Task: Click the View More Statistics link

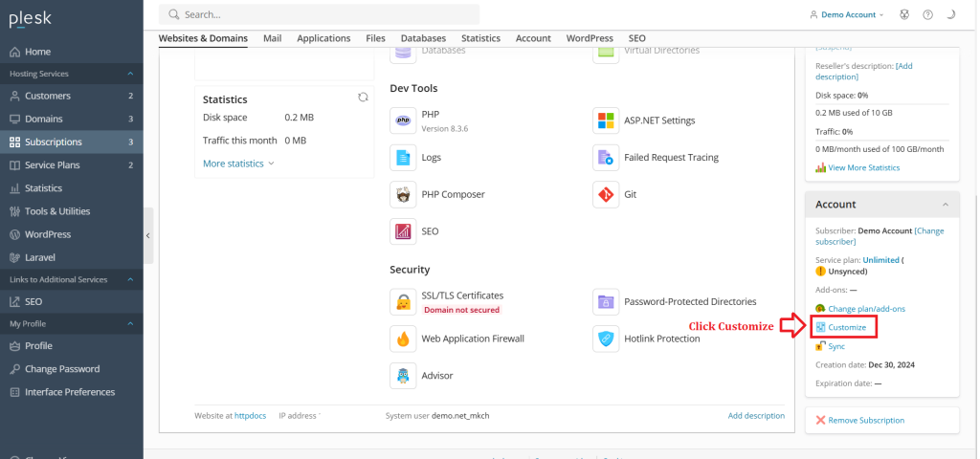Action: [x=864, y=167]
